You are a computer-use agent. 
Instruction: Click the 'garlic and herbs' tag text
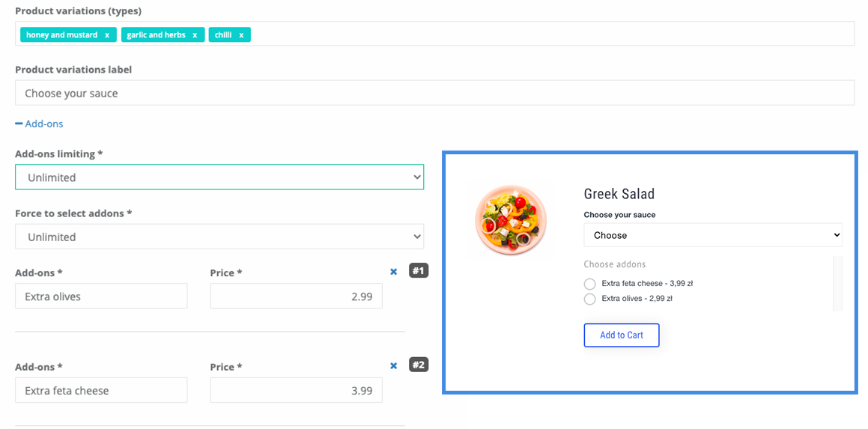[156, 35]
